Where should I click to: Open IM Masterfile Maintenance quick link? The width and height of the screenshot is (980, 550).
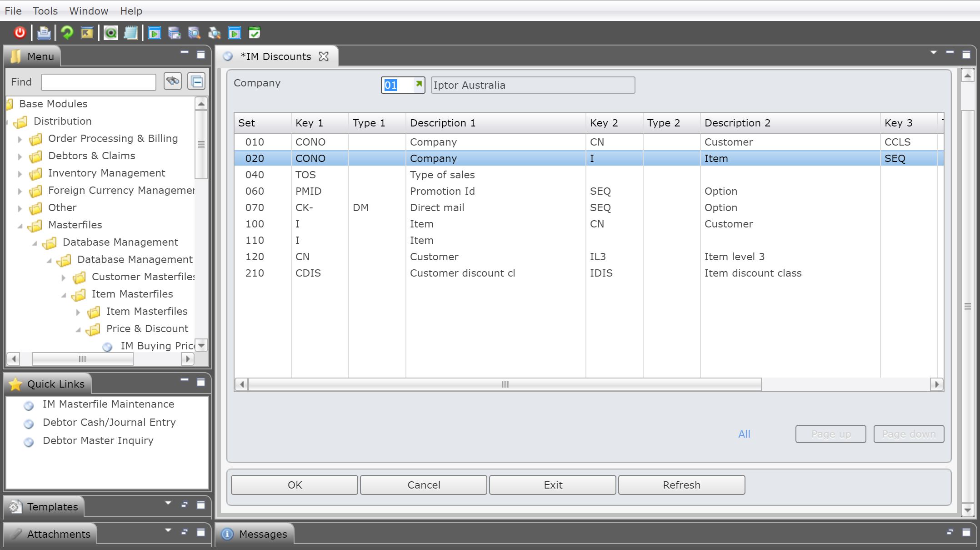108,404
